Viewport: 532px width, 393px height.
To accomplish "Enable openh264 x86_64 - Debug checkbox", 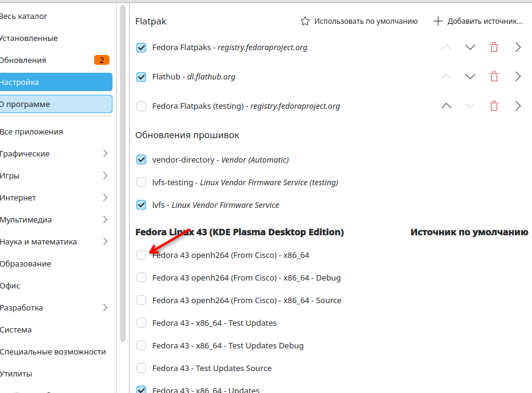I will pos(141,277).
